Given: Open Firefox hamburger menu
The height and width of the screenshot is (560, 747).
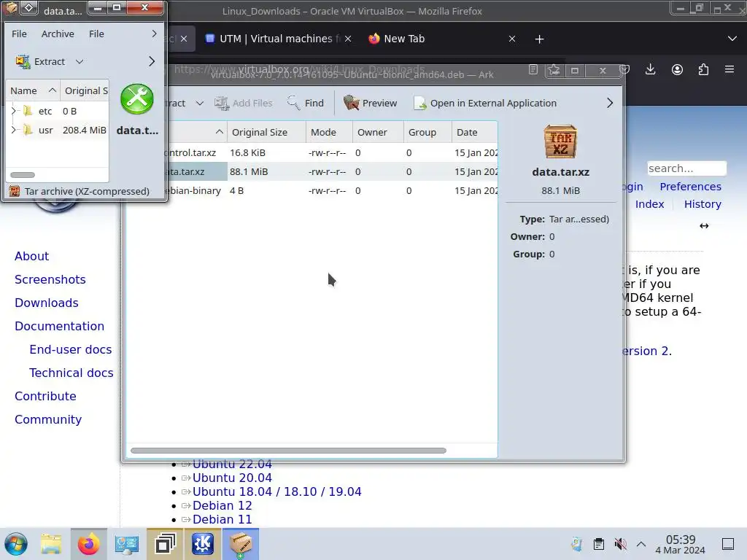Looking at the screenshot, I should (729, 69).
